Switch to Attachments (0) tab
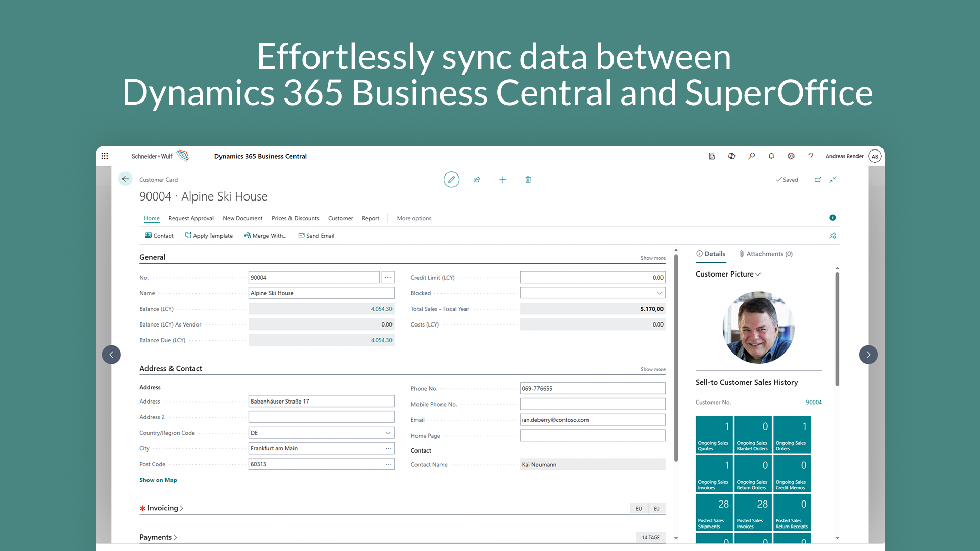 [x=766, y=254]
